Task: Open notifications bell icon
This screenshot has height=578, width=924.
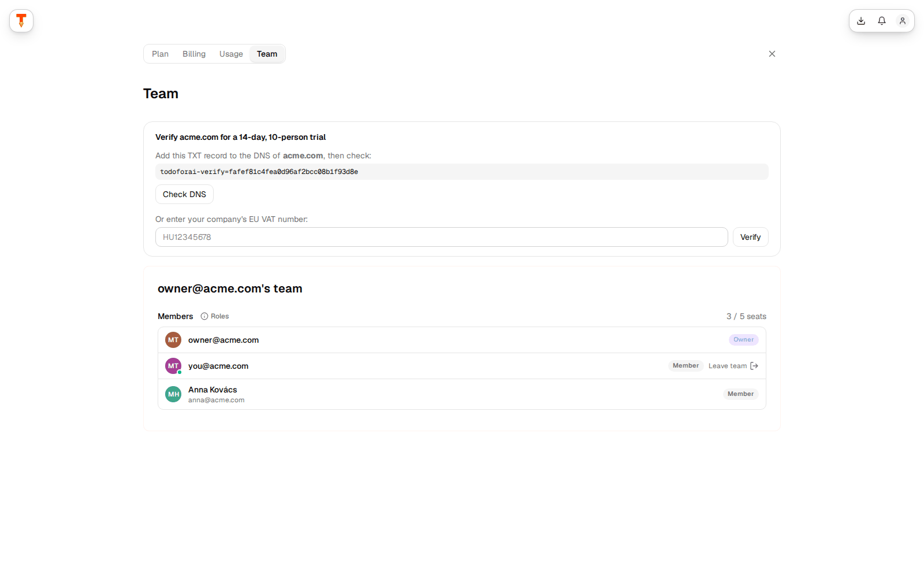Action: (x=882, y=21)
